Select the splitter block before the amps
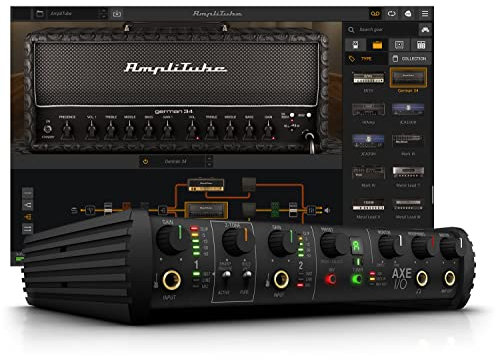Viewport: 496px width, 360px height. (x=163, y=210)
